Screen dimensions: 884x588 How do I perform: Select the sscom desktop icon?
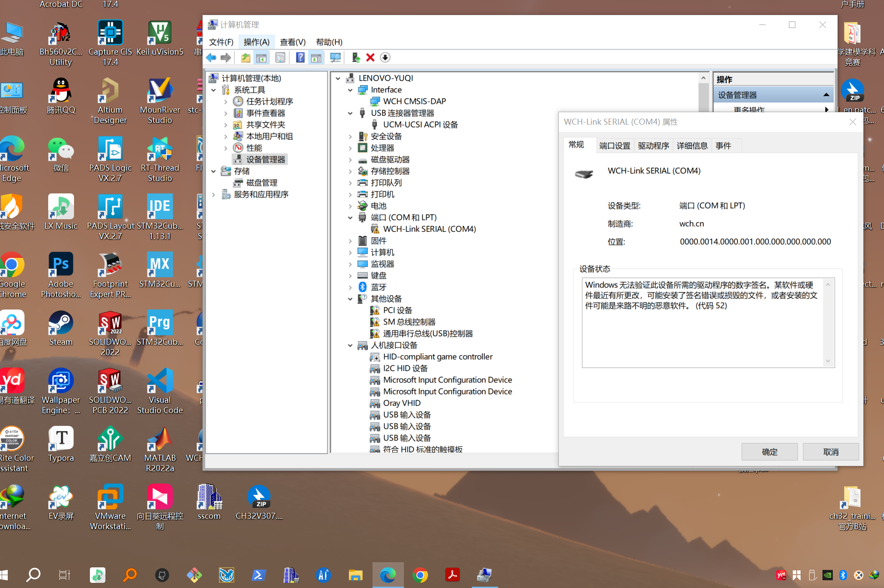pos(209,502)
